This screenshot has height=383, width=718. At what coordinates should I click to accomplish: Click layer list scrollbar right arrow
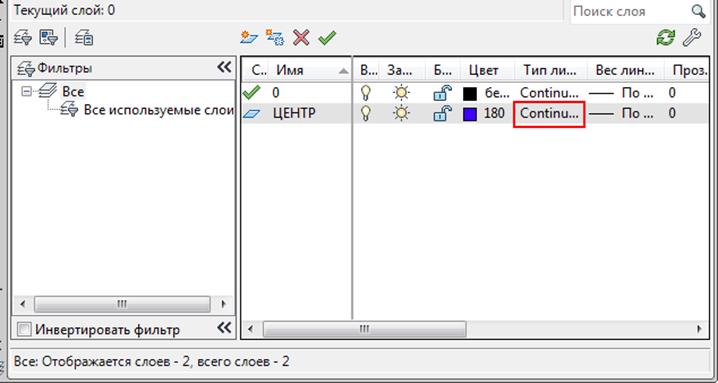tap(699, 328)
